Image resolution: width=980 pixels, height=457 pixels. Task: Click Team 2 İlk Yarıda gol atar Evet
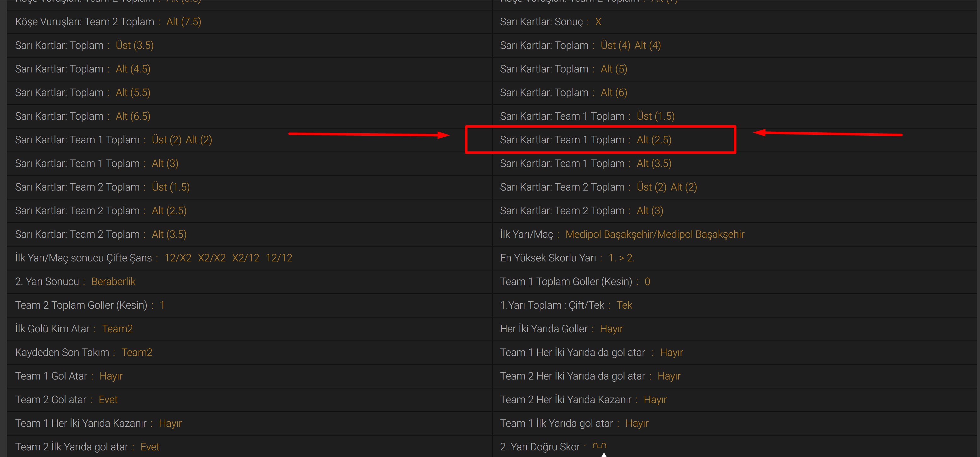(x=150, y=447)
